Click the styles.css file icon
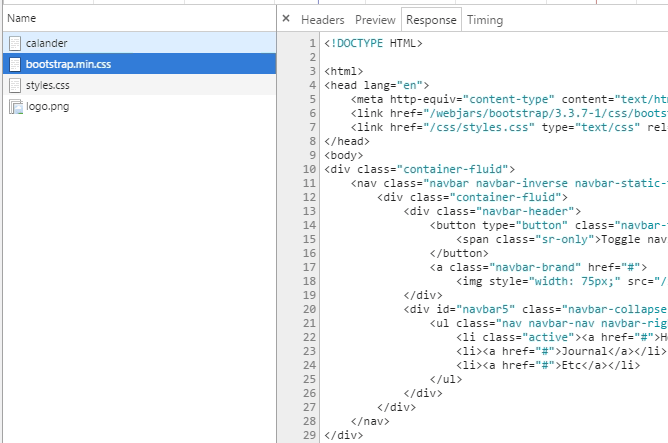Image resolution: width=668 pixels, height=443 pixels. coord(15,85)
